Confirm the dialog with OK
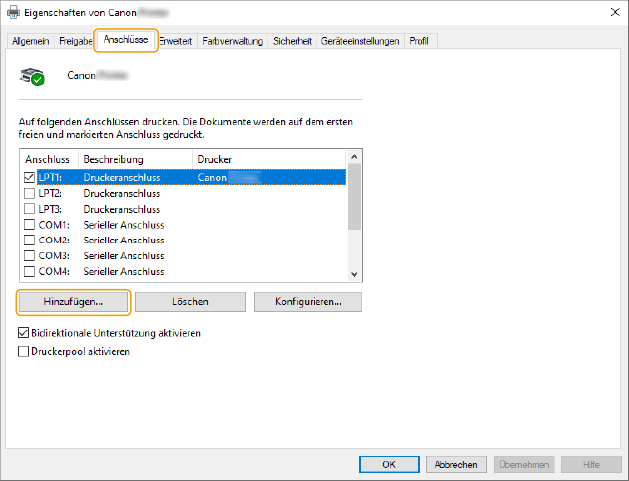This screenshot has width=629, height=481. coord(388,465)
